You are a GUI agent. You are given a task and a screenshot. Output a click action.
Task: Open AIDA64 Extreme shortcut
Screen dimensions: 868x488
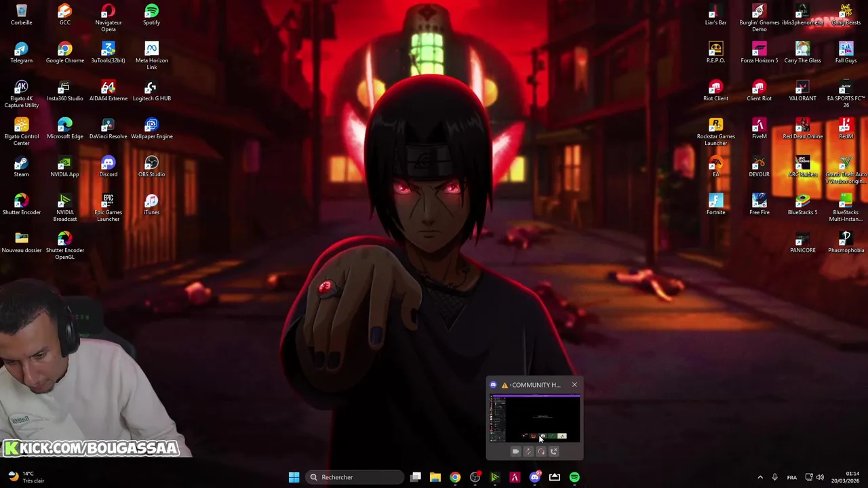point(108,91)
